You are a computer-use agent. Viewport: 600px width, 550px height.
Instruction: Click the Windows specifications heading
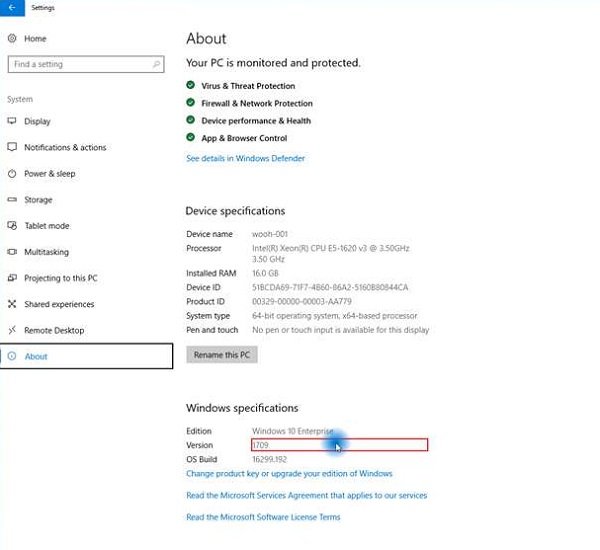(x=242, y=408)
